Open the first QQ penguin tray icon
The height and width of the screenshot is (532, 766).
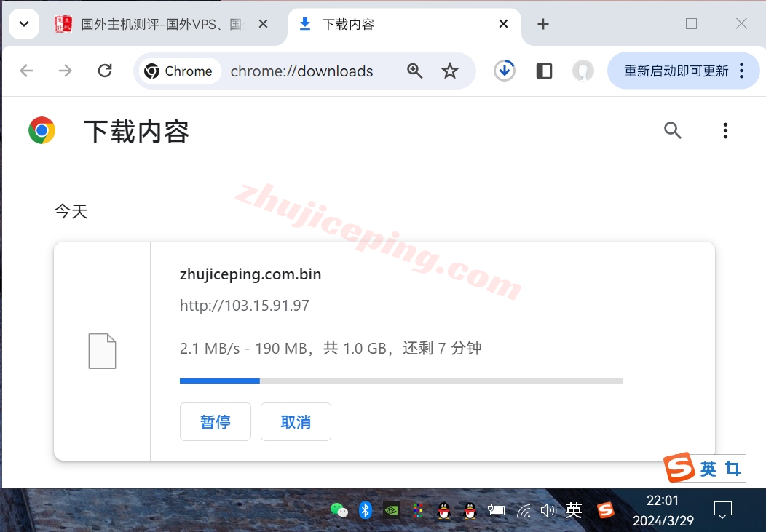tap(443, 510)
